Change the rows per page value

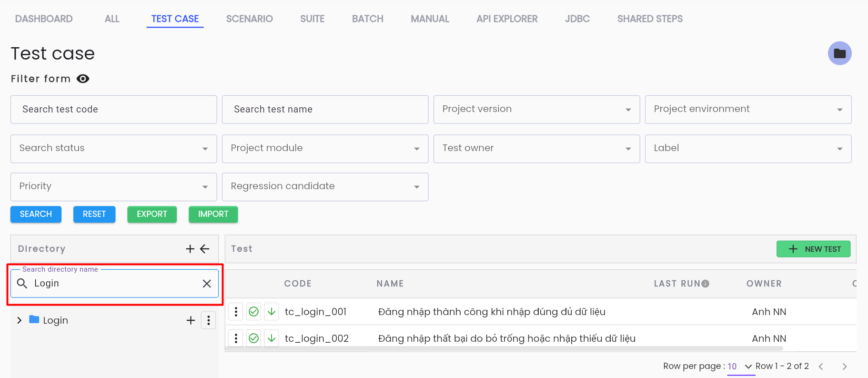[x=741, y=367]
